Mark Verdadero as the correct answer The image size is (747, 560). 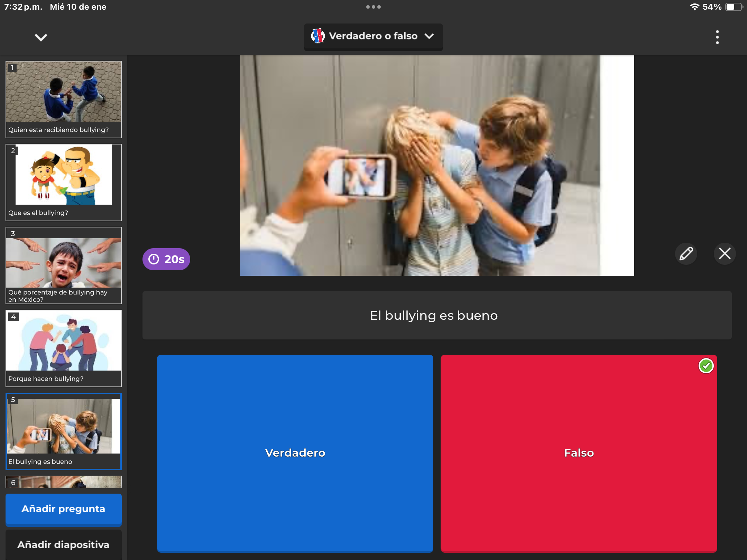[x=295, y=453]
